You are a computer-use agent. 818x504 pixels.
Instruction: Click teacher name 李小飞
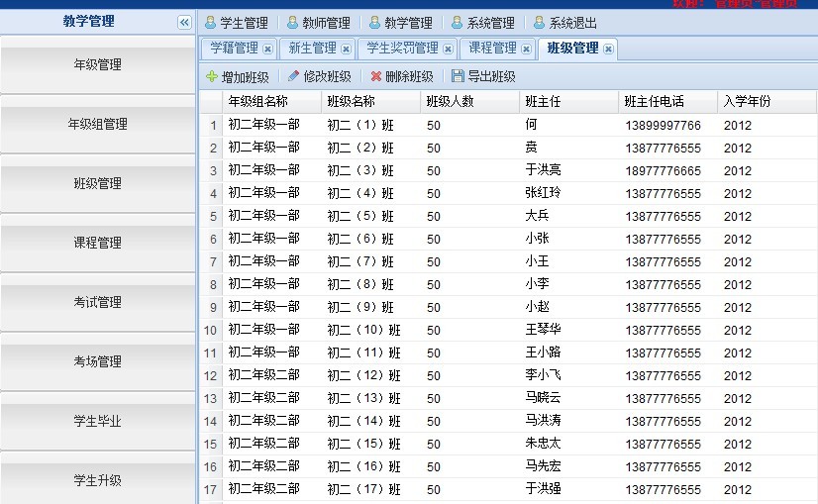tap(543, 374)
